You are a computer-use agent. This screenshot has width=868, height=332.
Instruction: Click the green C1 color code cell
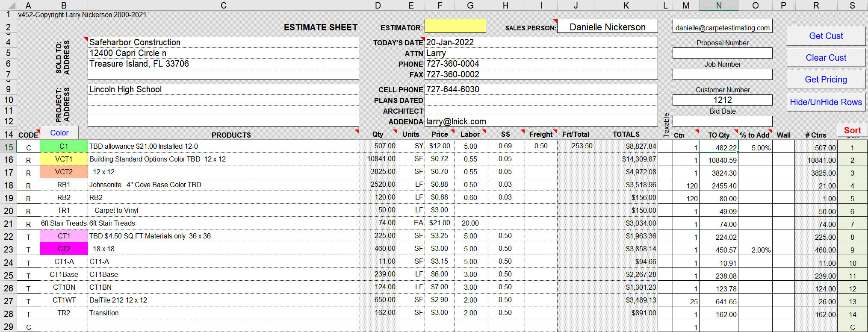click(64, 146)
